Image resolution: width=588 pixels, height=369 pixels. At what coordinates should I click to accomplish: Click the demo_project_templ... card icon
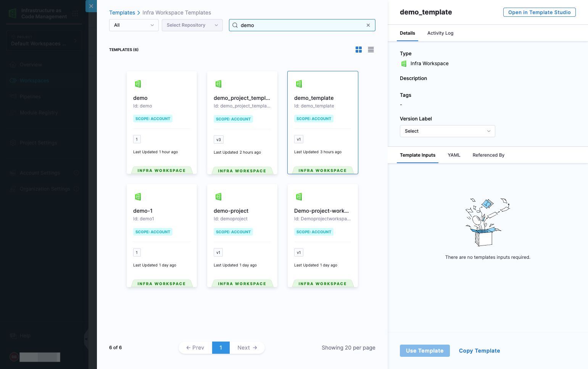coord(219,84)
